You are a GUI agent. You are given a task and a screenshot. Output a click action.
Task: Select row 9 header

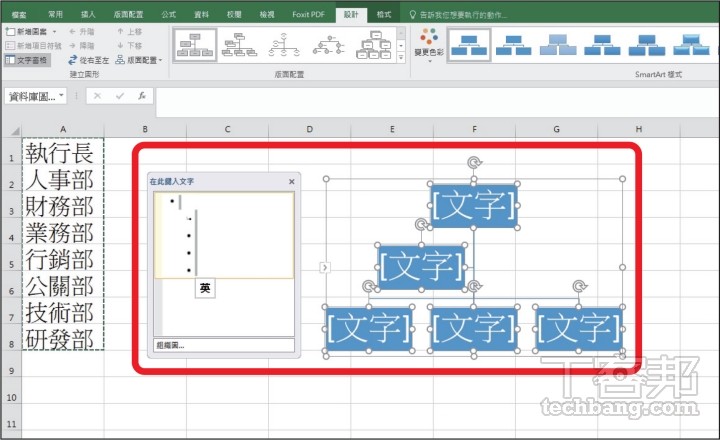(11, 370)
